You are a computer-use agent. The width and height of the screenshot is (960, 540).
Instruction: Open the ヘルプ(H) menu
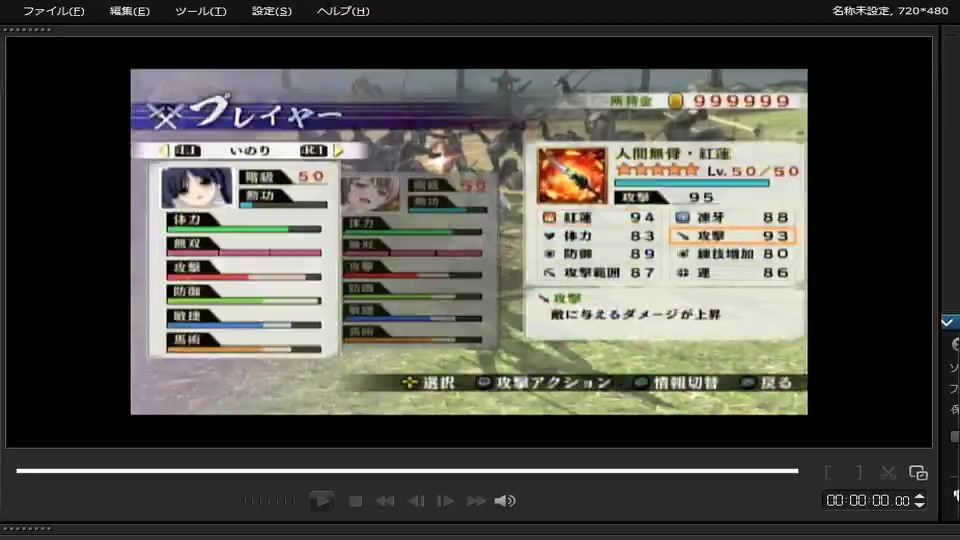343,11
